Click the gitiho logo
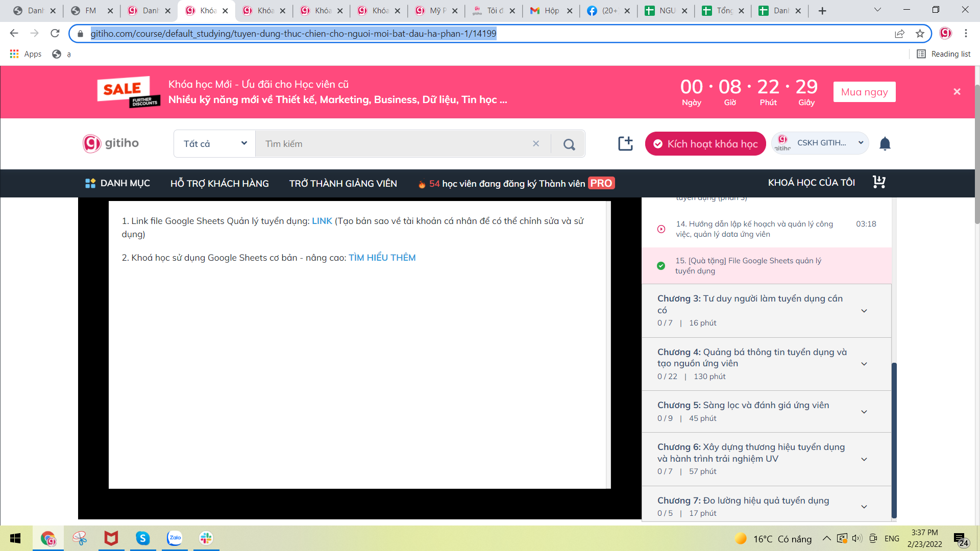The image size is (980, 551). tap(111, 143)
